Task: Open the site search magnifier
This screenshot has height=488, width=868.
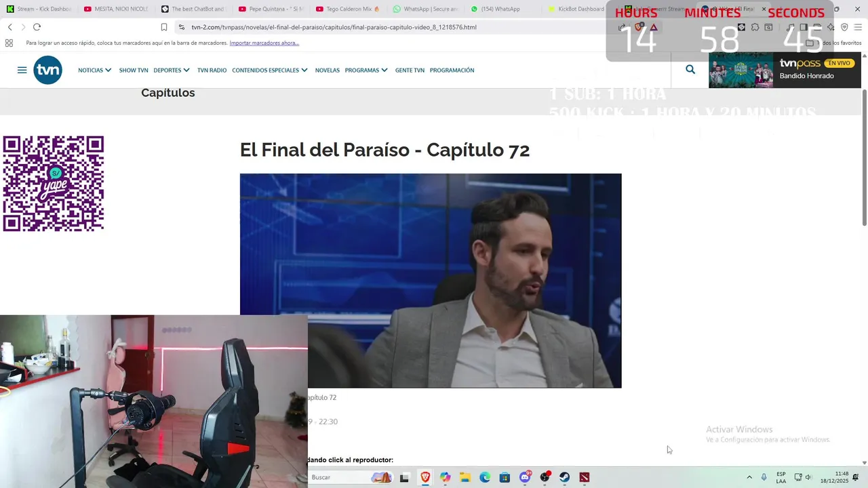Action: coord(690,69)
